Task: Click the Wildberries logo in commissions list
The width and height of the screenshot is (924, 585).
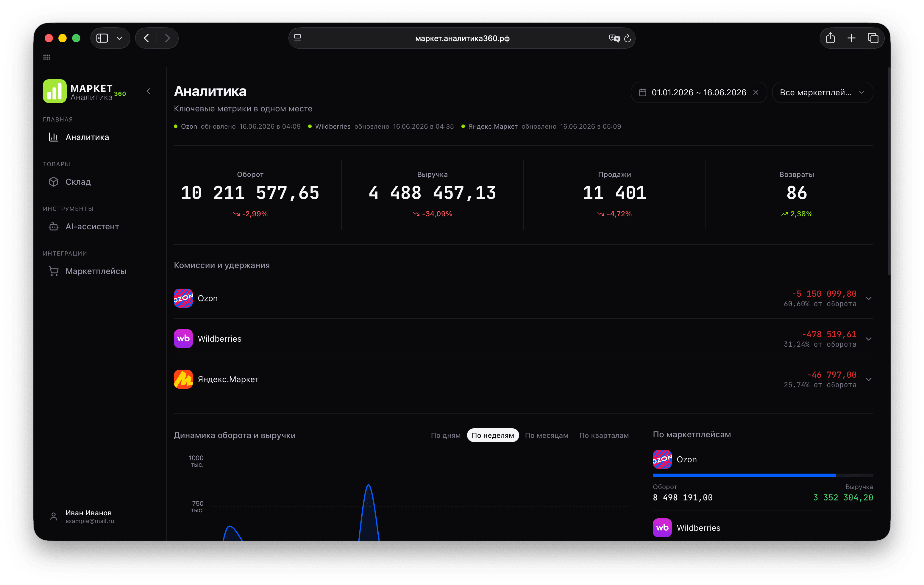Action: click(x=183, y=339)
